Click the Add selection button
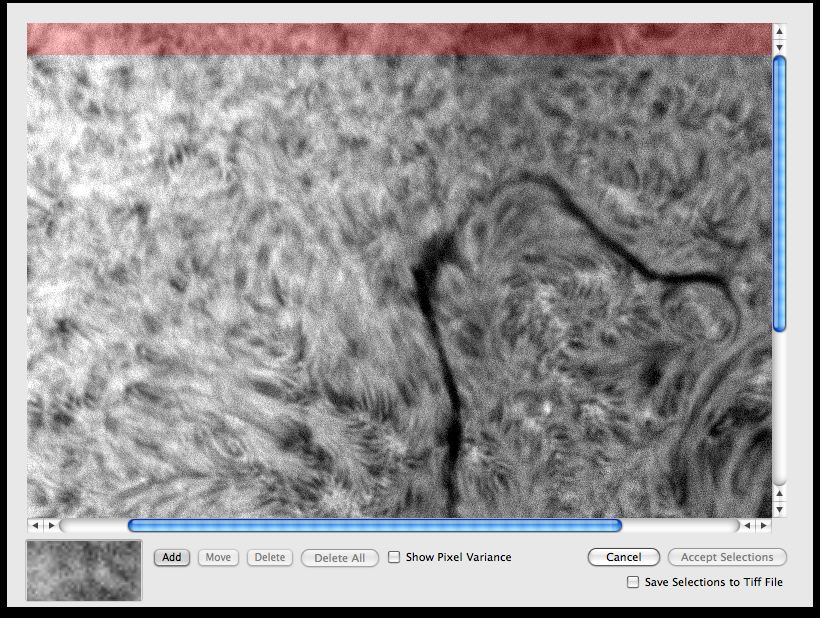This screenshot has width=820, height=618. [172, 557]
